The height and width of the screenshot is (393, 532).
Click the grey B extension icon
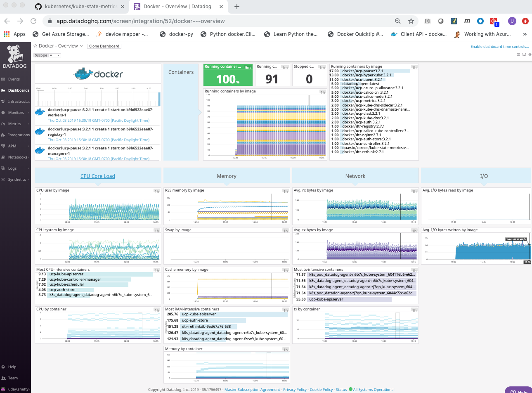click(x=428, y=21)
